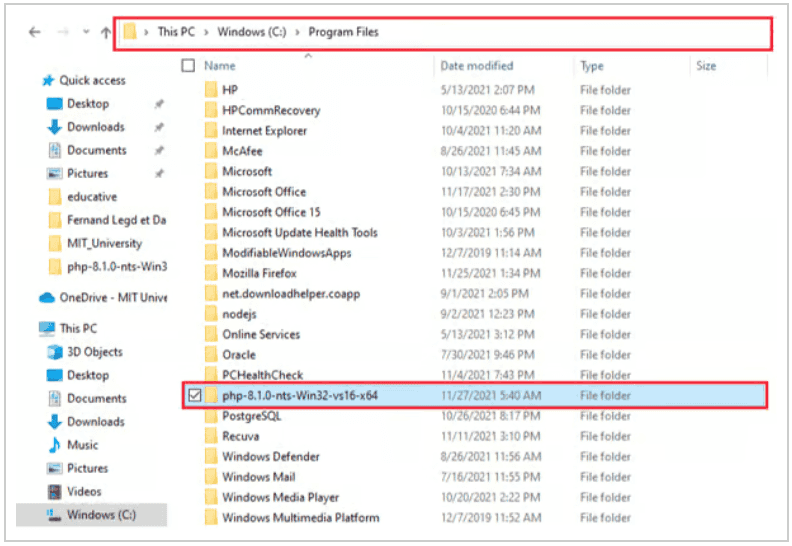Select the Music folder icon in sidebar
792x546 pixels.
pos(55,445)
